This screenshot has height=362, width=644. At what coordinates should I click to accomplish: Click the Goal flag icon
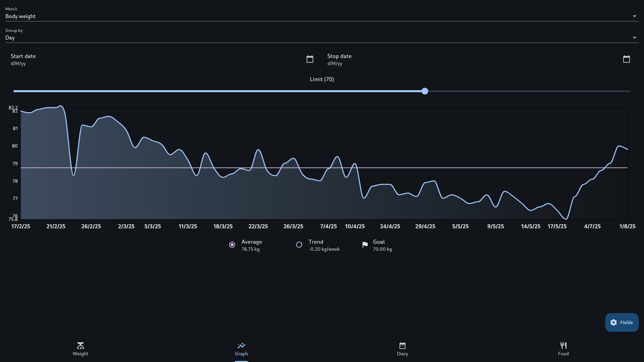pos(365,245)
